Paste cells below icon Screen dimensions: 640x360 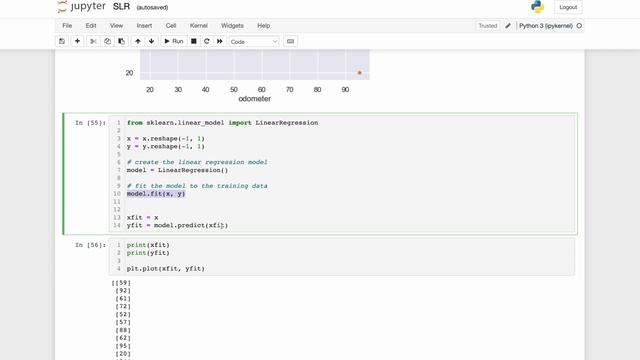coord(122,41)
